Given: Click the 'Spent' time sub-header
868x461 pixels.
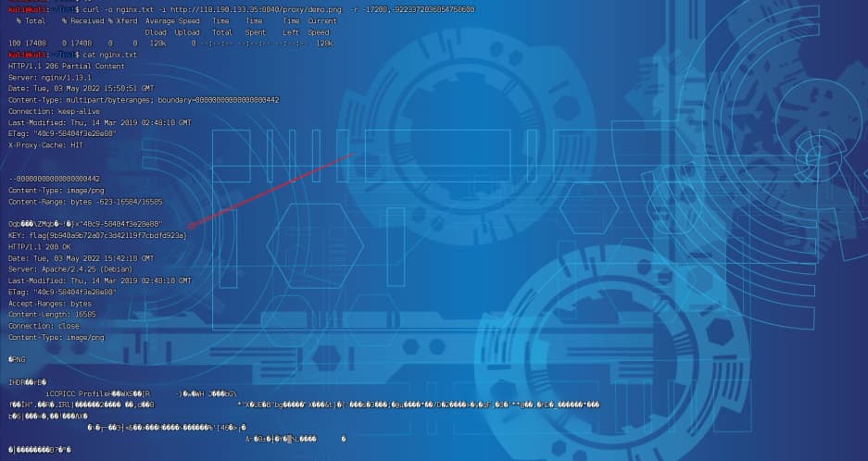Looking at the screenshot, I should point(255,32).
